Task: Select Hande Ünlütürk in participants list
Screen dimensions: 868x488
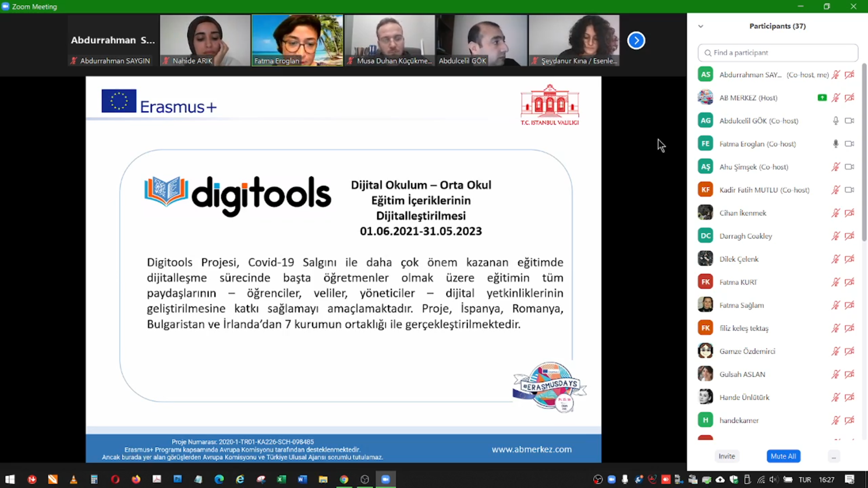Action: tap(744, 397)
